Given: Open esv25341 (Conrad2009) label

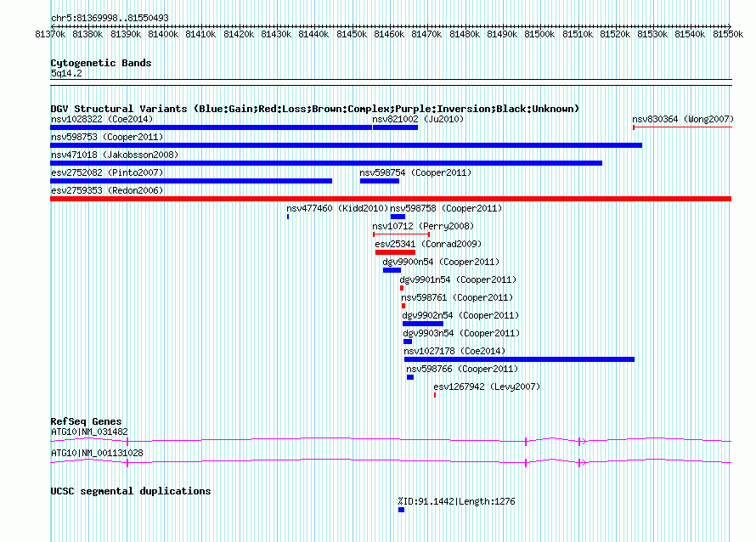Looking at the screenshot, I should [x=428, y=244].
